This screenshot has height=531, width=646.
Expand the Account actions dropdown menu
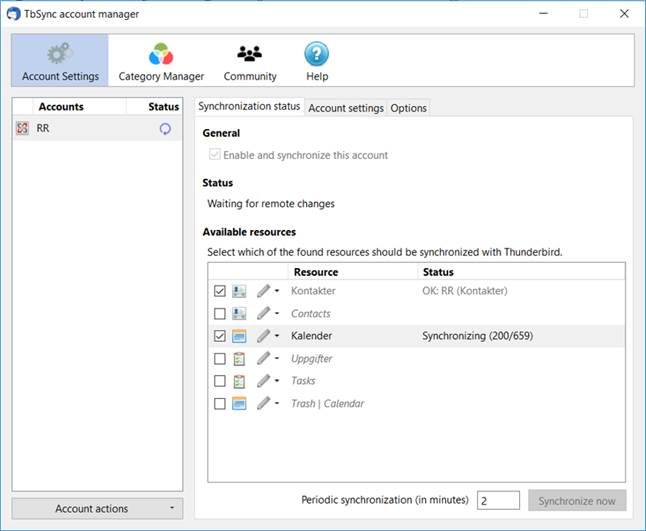click(97, 508)
